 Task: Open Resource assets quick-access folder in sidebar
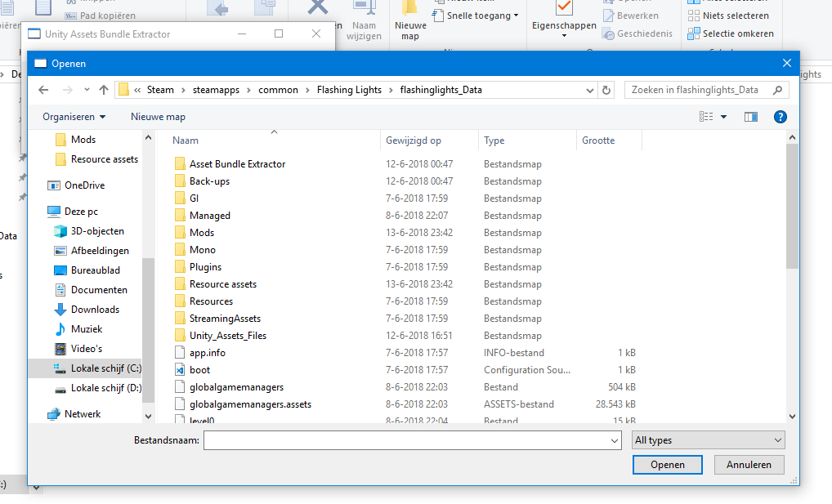104,159
